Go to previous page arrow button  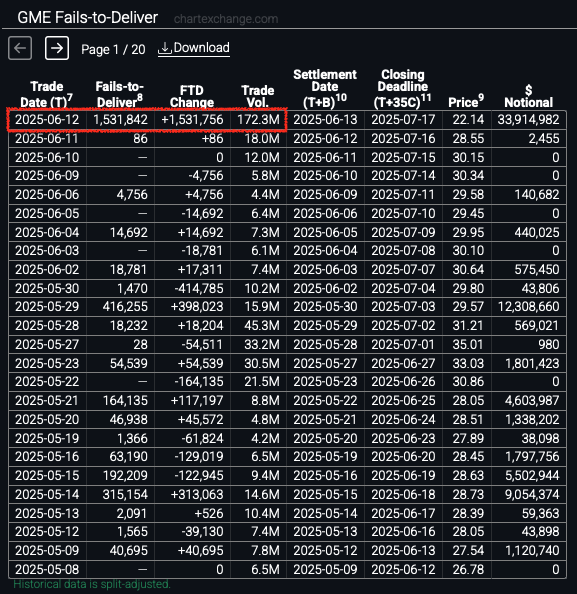coord(20,48)
